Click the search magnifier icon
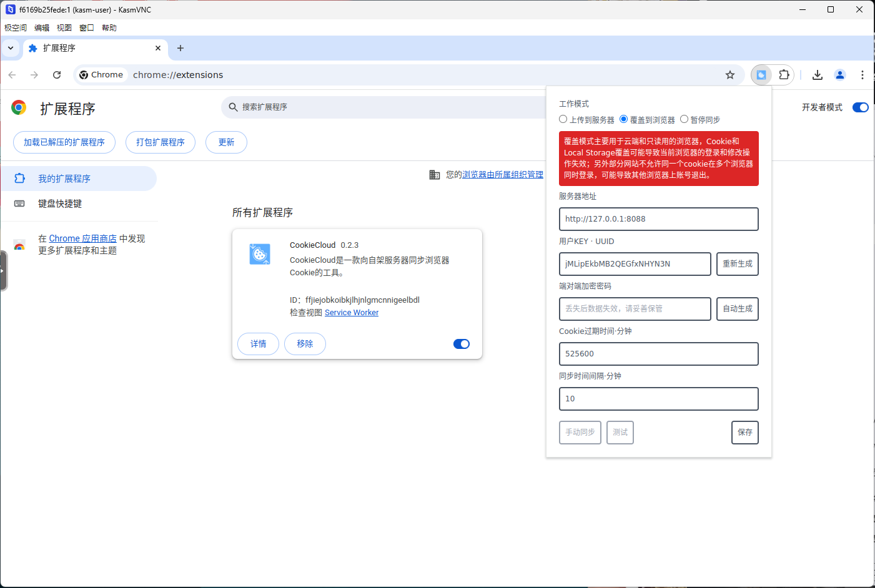875x588 pixels. pyautogui.click(x=233, y=107)
